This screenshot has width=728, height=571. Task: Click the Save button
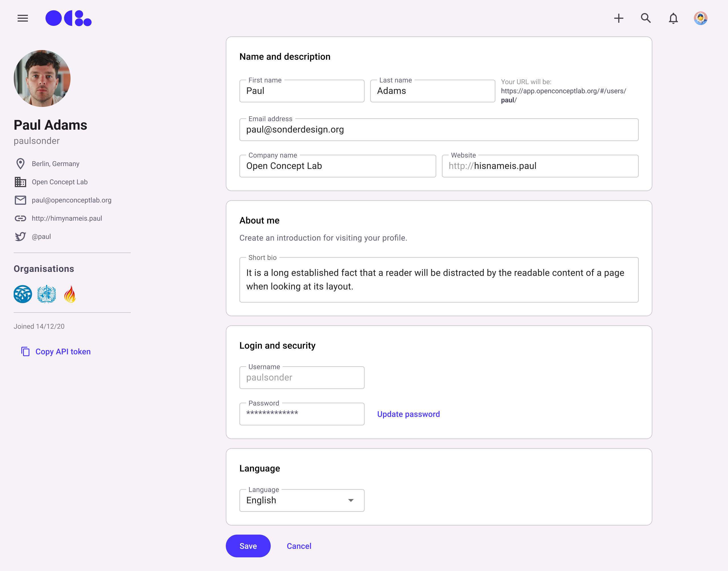248,546
